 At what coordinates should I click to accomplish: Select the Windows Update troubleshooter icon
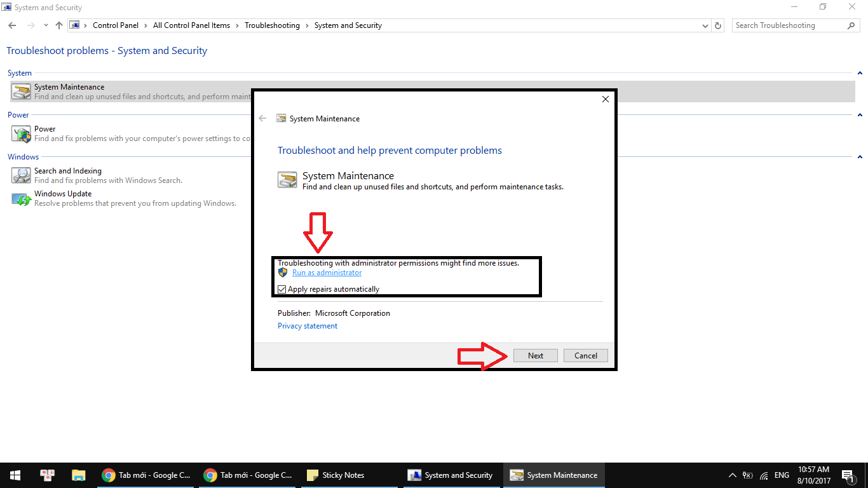21,199
